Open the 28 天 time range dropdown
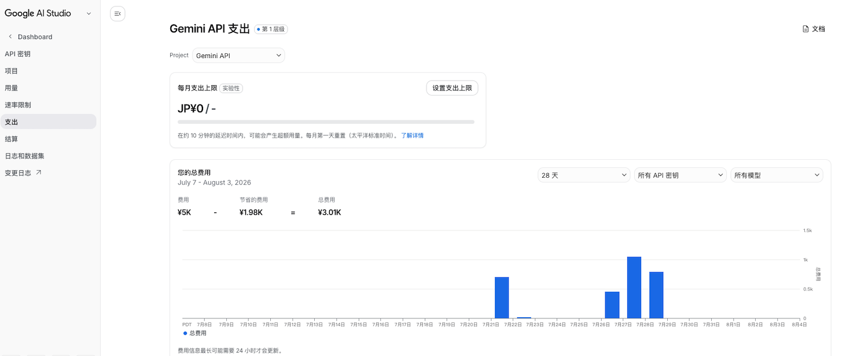The height and width of the screenshot is (356, 868). click(x=584, y=175)
